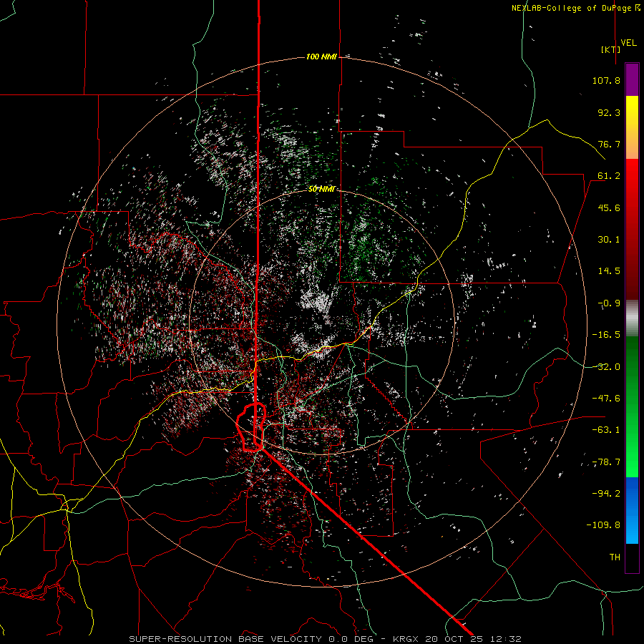Click the 50 NMI range ring label

[x=321, y=189]
